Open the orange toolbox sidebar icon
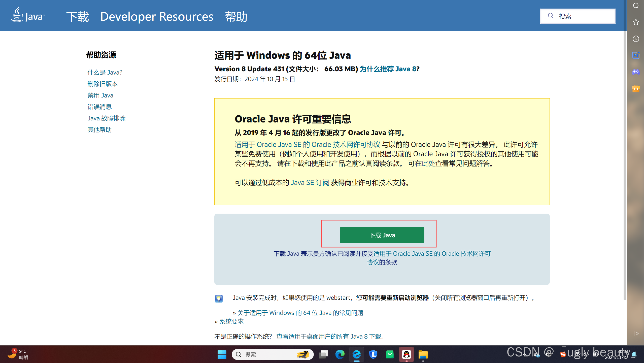Screen dimensions: 644x363 click(x=636, y=88)
